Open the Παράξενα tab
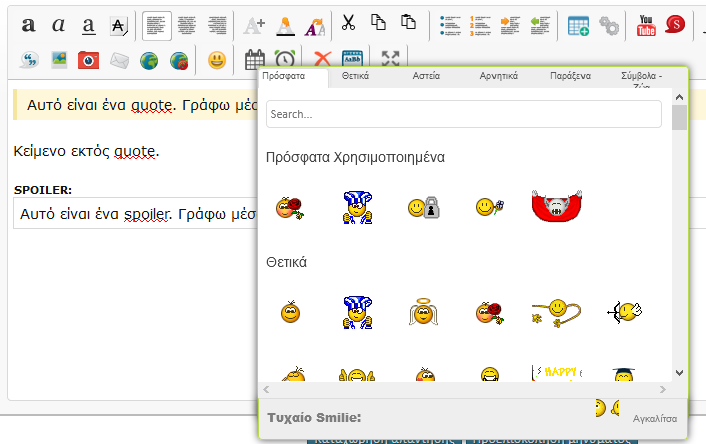 click(x=570, y=75)
